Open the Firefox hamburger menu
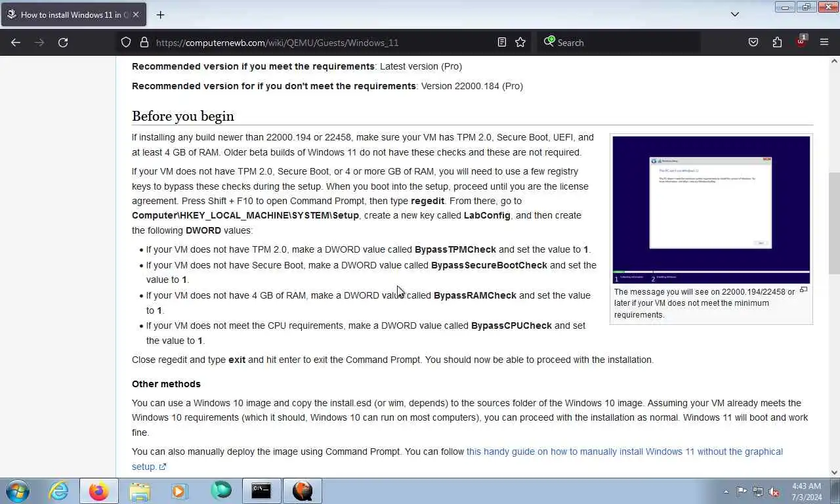 coord(824,42)
